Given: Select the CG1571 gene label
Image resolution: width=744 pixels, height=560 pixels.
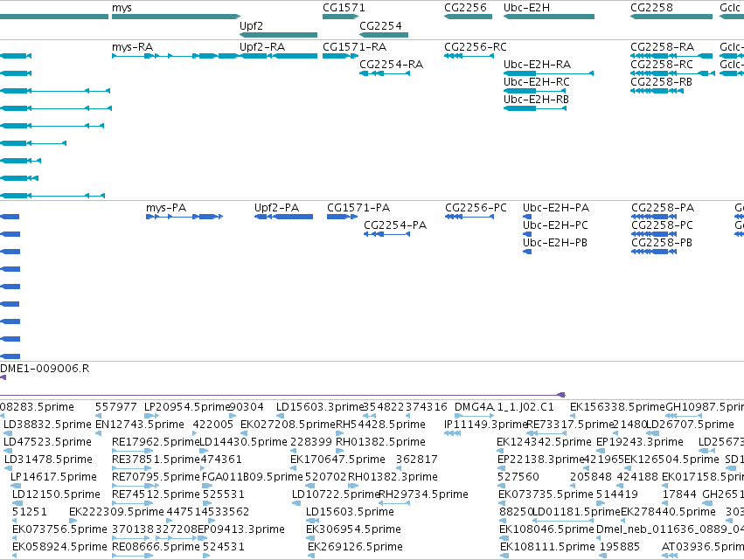Looking at the screenshot, I should pyautogui.click(x=344, y=8).
